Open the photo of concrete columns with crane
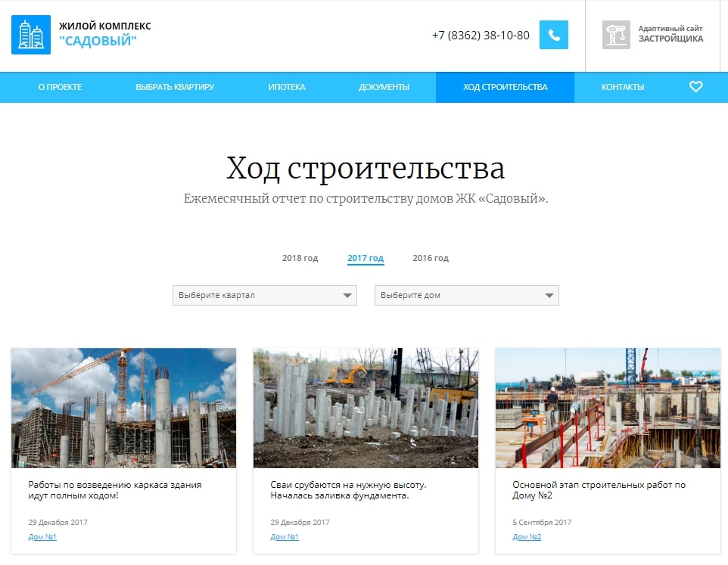The image size is (728, 565). pyautogui.click(x=123, y=408)
